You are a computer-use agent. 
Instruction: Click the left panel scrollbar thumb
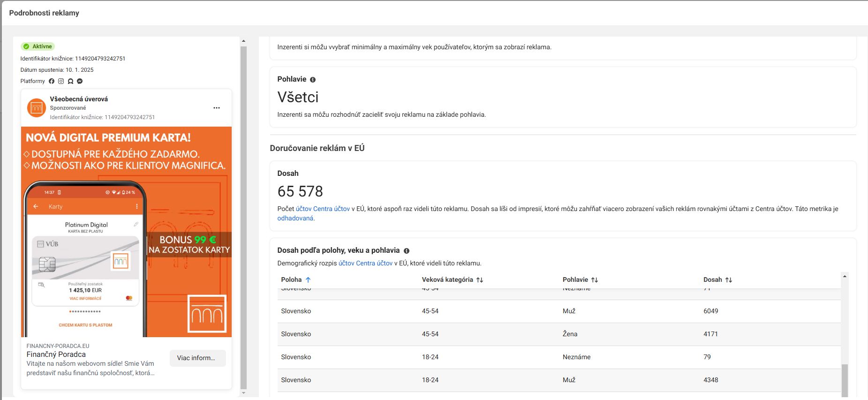243,218
